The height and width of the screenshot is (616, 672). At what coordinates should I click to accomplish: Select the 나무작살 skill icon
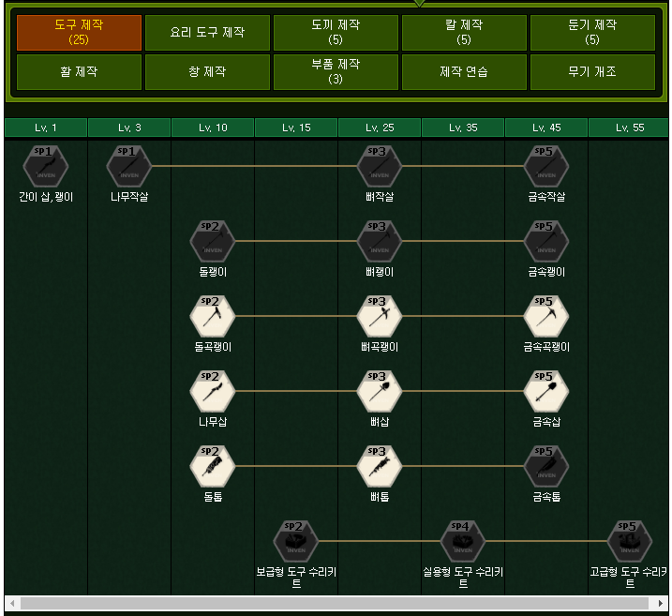[129, 166]
